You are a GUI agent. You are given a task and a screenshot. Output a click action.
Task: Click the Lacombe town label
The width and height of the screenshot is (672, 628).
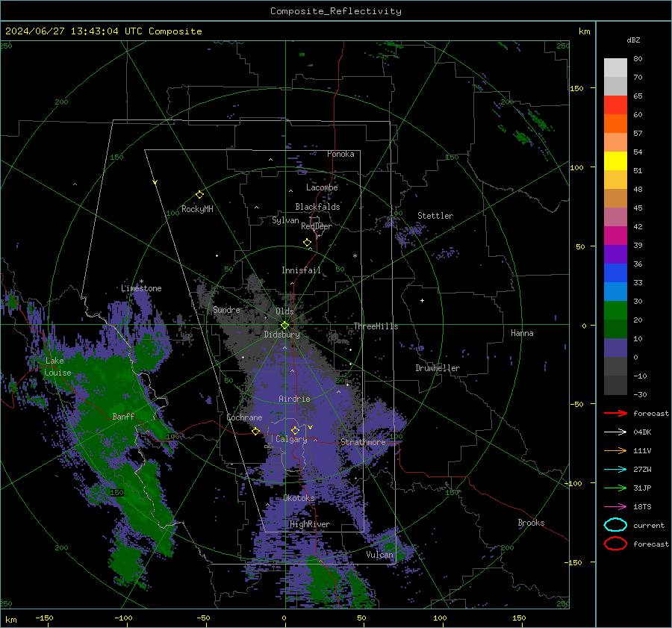pyautogui.click(x=322, y=187)
